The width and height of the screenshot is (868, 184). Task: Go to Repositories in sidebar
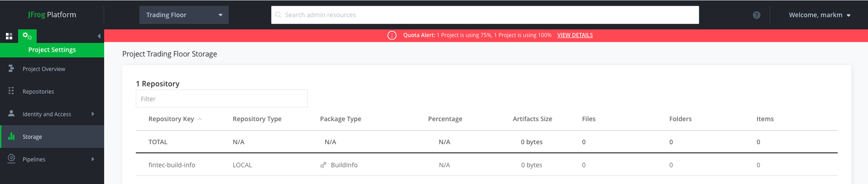(38, 91)
